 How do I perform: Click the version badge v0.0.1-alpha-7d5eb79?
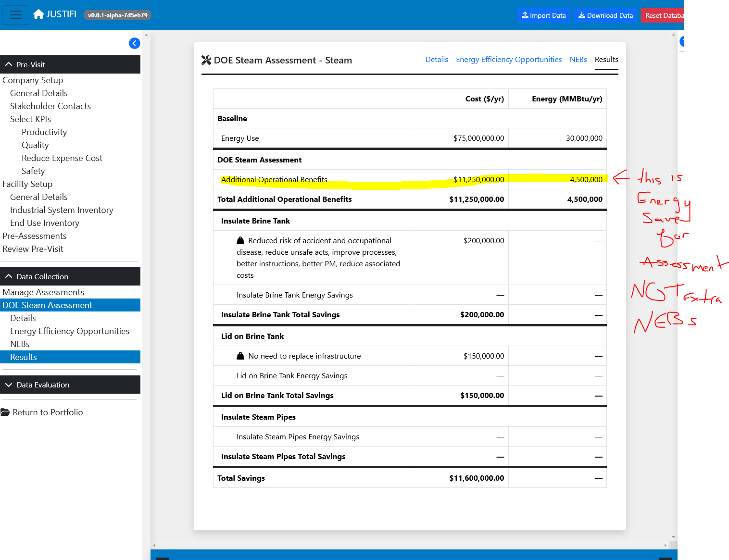click(118, 15)
